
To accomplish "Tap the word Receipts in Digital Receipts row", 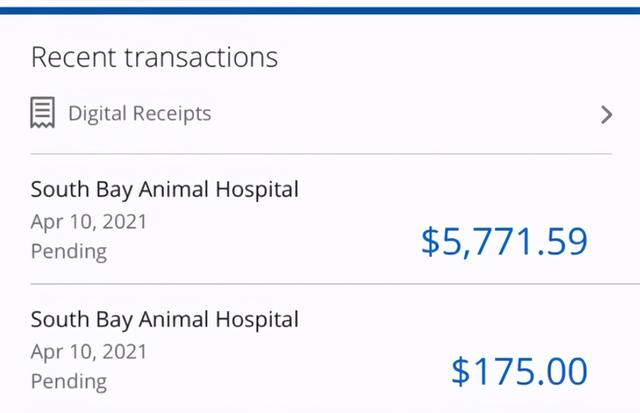I will click(172, 113).
